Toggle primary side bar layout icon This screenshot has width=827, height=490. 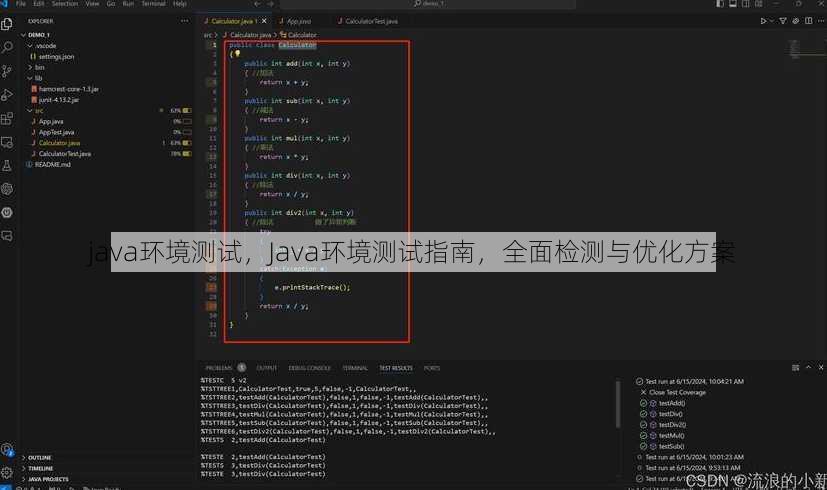(x=720, y=4)
